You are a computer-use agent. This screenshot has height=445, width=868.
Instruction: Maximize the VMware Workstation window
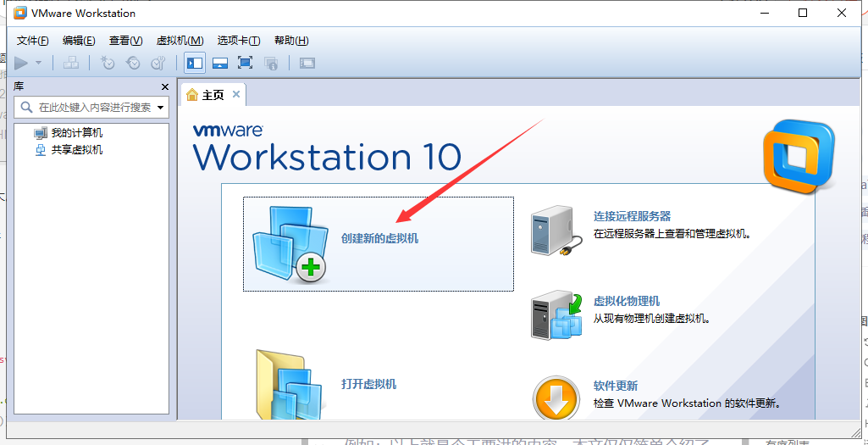coord(803,13)
